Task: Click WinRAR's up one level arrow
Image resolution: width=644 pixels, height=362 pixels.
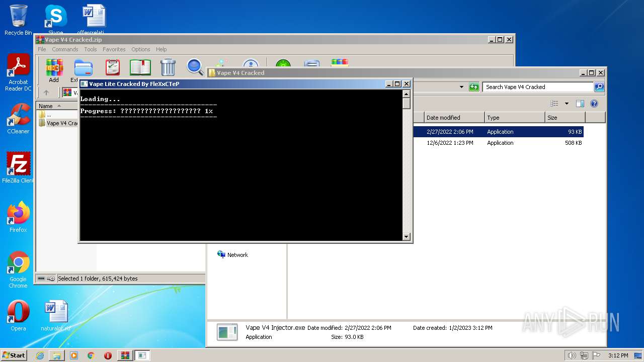Action: (46, 93)
